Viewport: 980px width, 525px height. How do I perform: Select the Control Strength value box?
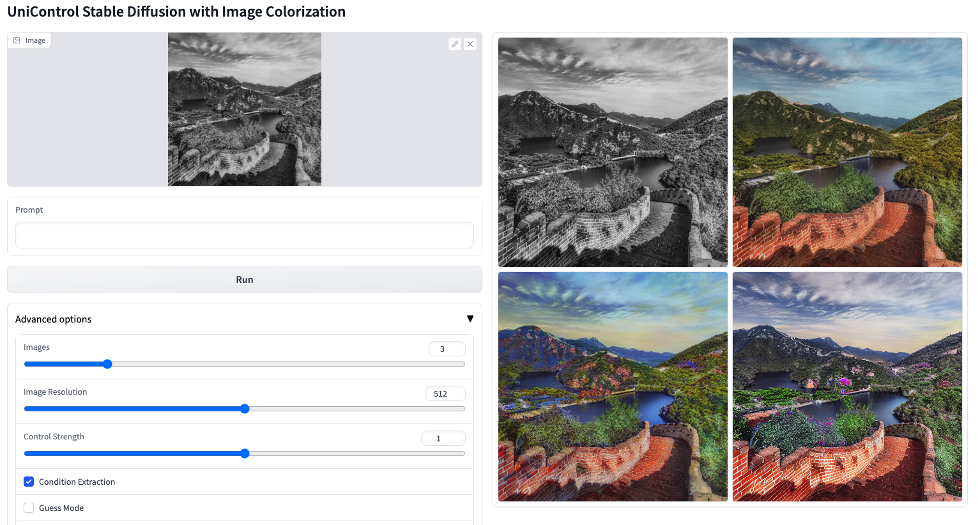coord(443,438)
